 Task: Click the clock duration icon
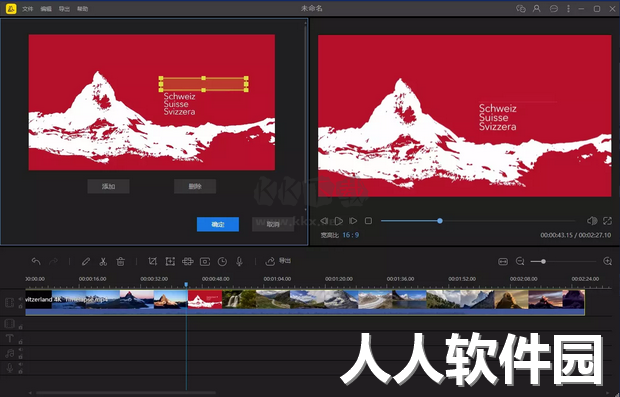222,261
